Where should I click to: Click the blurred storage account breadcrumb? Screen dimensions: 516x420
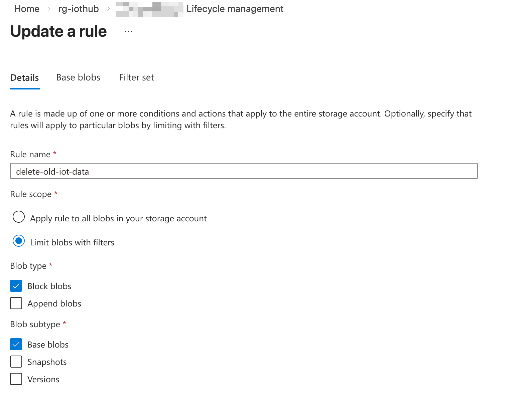point(149,9)
